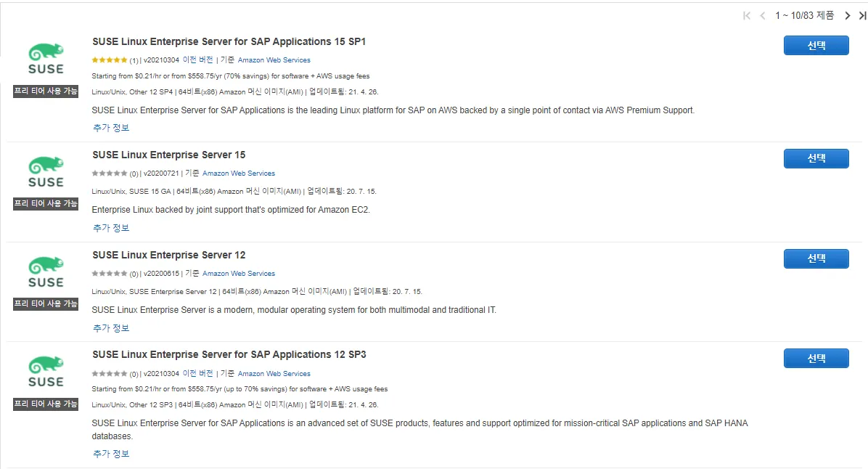This screenshot has height=469, width=868.
Task: Click SUSE logo for SAP Applications 12 SP3
Action: click(46, 372)
